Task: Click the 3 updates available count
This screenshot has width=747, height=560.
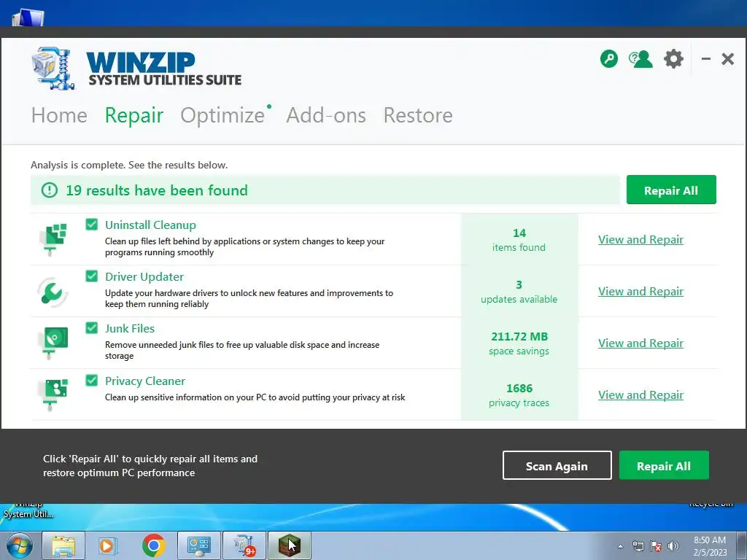Action: [x=519, y=292]
